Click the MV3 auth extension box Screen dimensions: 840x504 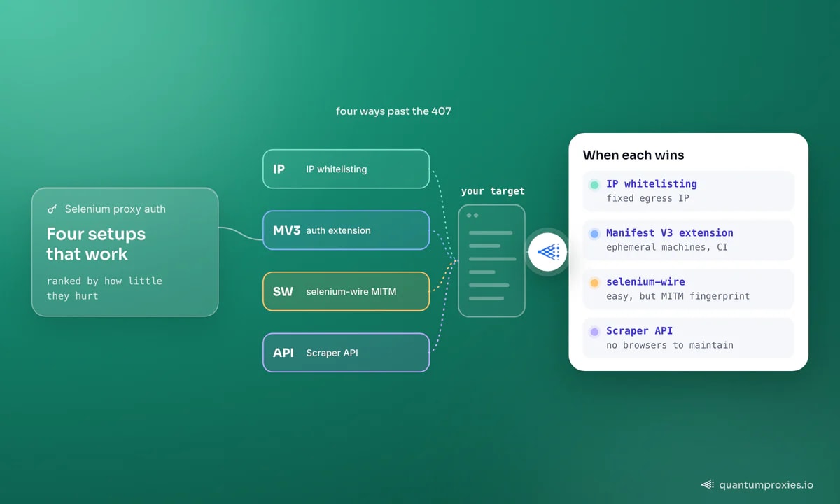click(346, 230)
